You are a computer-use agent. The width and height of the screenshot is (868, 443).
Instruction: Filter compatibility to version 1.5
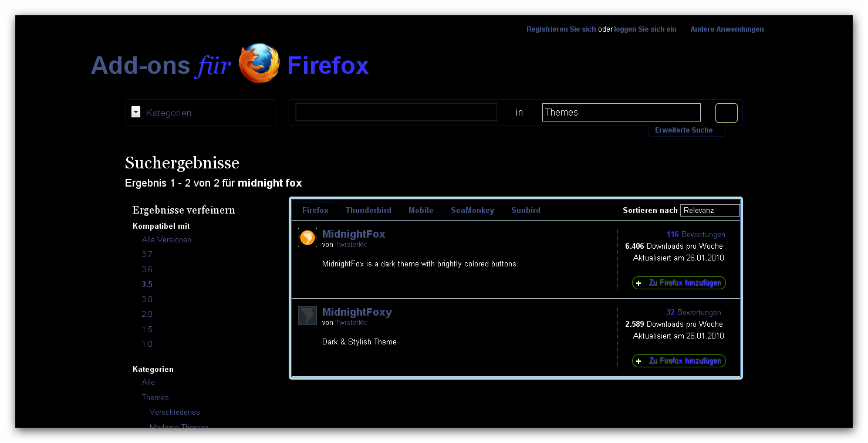pos(147,330)
